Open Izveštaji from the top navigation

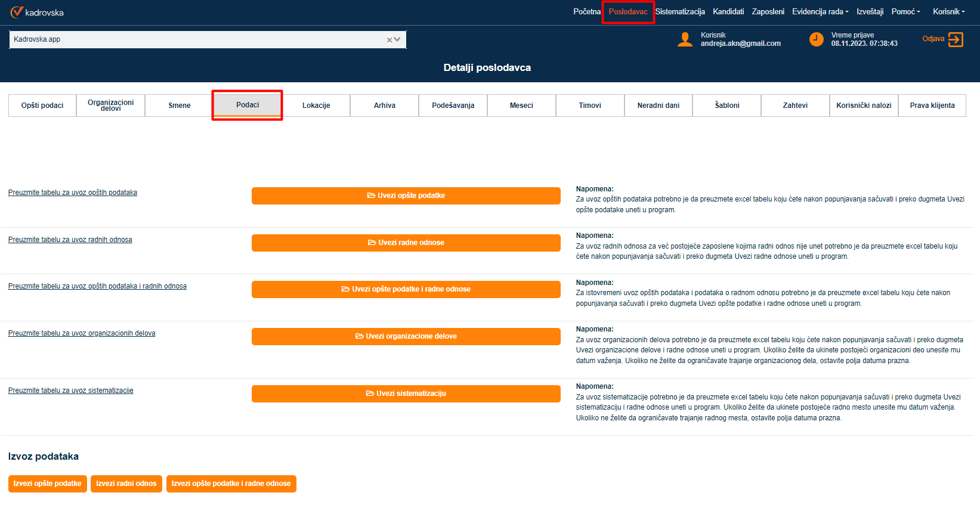(x=870, y=12)
